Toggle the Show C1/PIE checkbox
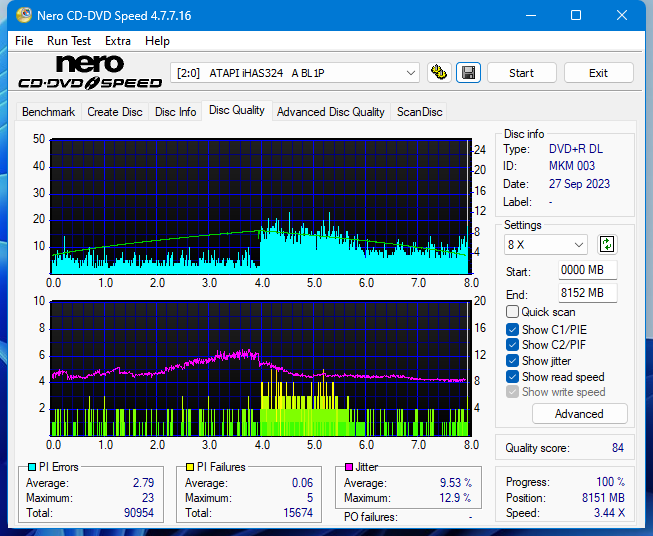The image size is (653, 536). tap(512, 329)
